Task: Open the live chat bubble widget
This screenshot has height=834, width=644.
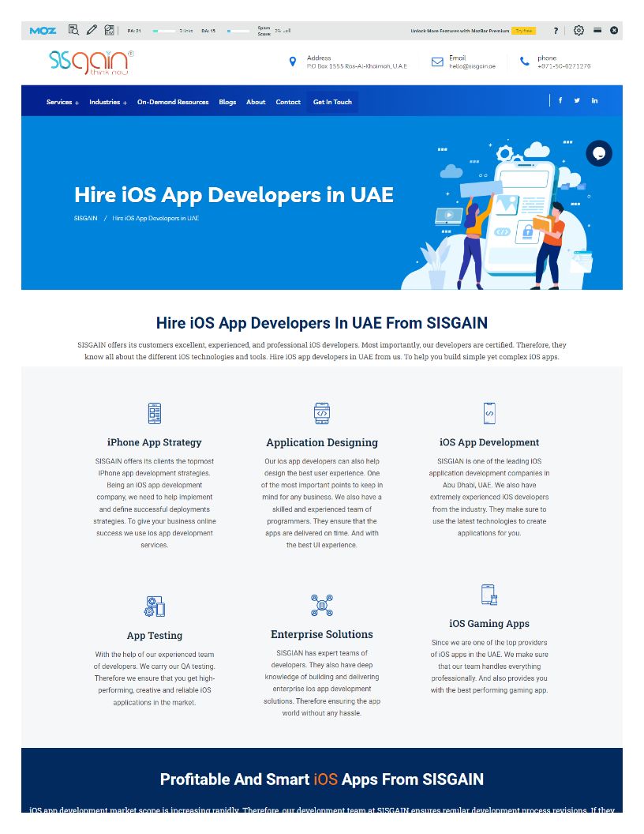Action: [599, 153]
